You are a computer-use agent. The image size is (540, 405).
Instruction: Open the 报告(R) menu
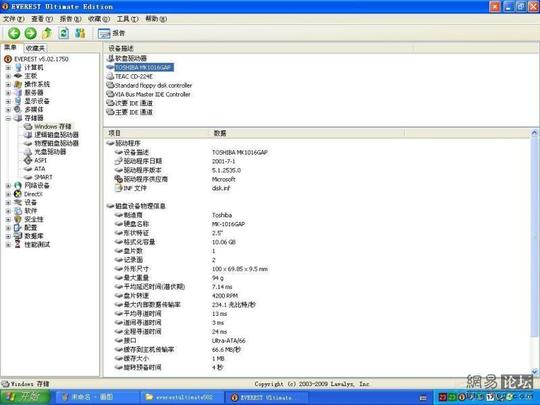tap(71, 19)
